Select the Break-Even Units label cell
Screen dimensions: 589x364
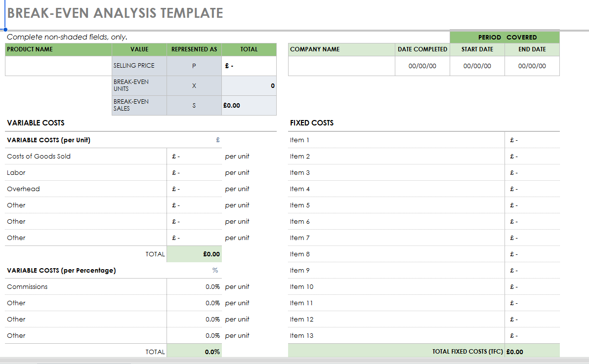click(139, 85)
